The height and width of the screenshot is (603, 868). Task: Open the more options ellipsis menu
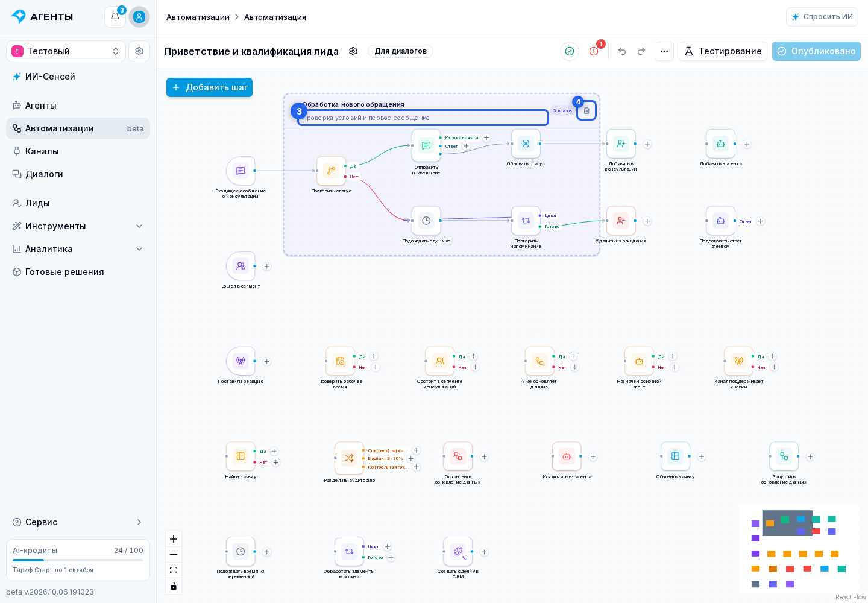pyautogui.click(x=664, y=51)
